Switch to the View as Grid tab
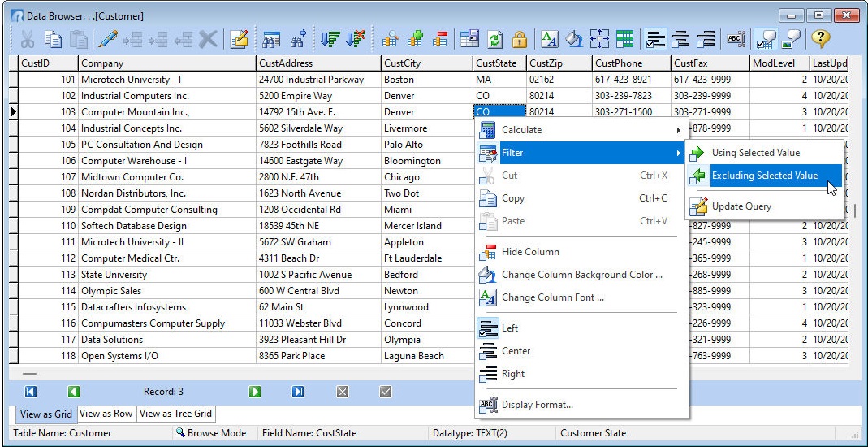The width and height of the screenshot is (868, 447). point(46,414)
